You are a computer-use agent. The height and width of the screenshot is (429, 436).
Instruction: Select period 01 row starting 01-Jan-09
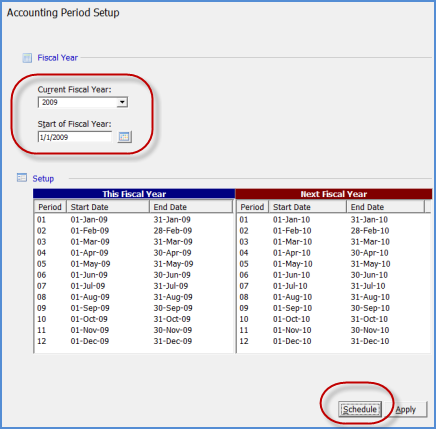pos(133,220)
